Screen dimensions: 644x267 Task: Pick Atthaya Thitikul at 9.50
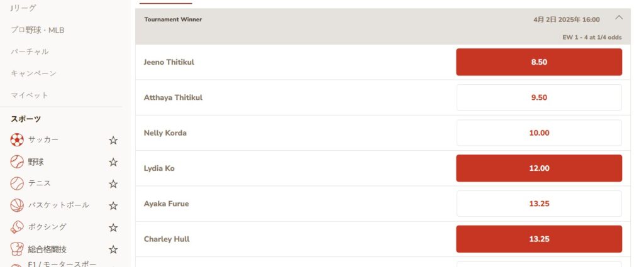[x=539, y=97]
